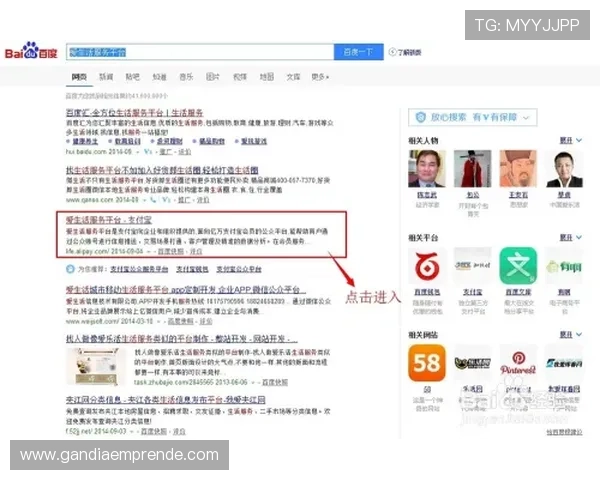
Task: Click the Baidu paw logo
Action: (31, 51)
